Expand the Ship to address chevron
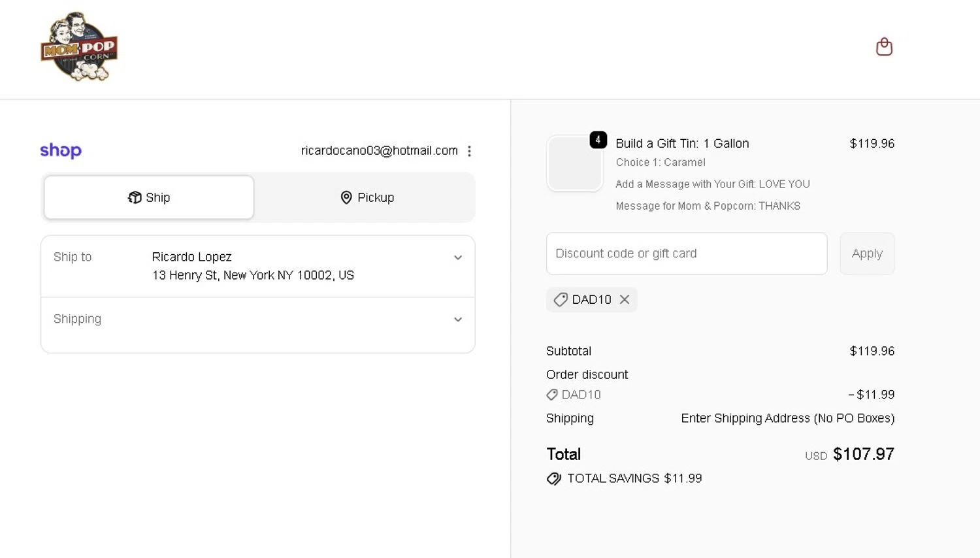Image resolution: width=980 pixels, height=558 pixels. coord(458,257)
